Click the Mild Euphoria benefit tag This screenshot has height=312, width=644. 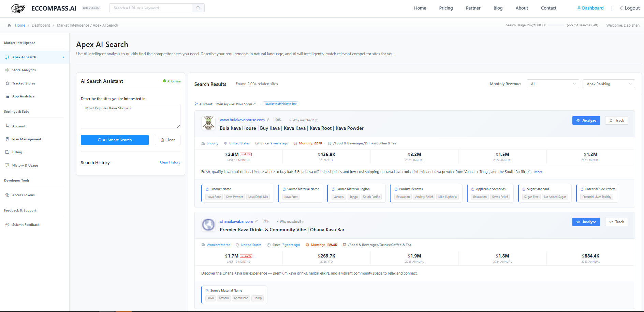(448, 197)
